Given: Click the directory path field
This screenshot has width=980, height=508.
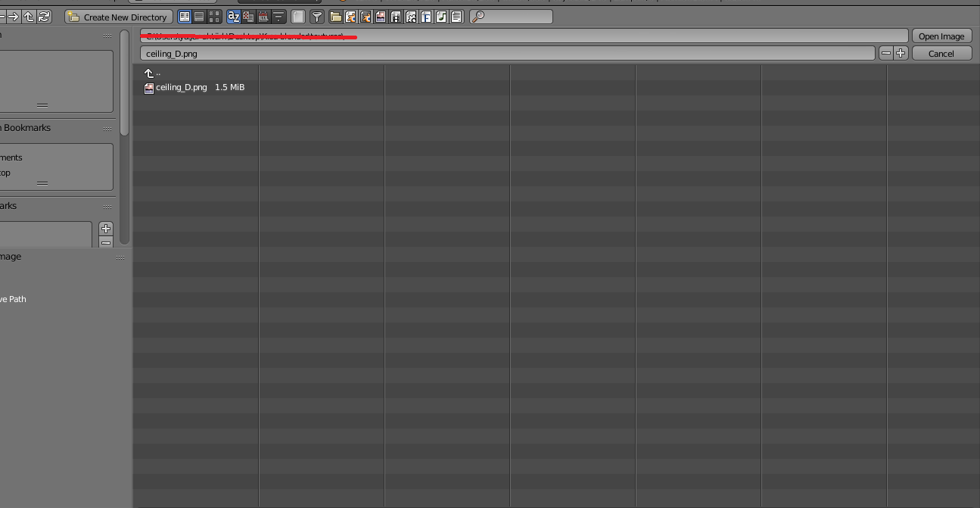Looking at the screenshot, I should 524,36.
